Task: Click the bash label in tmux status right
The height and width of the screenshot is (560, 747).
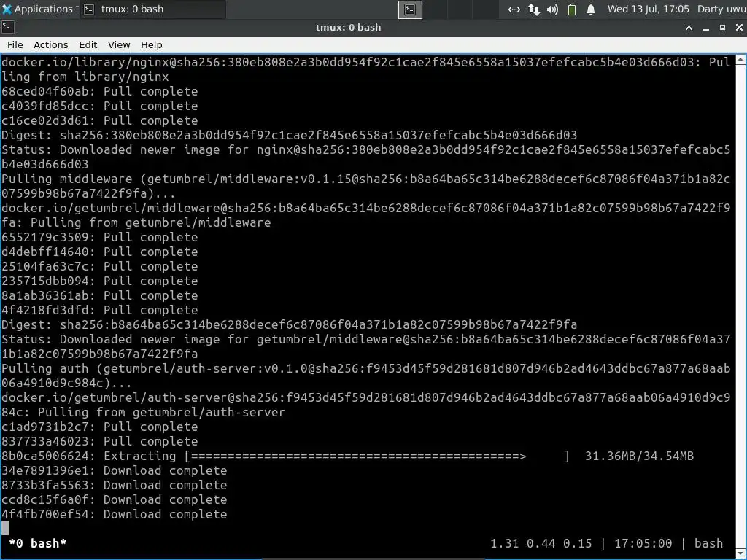Action: pos(708,543)
